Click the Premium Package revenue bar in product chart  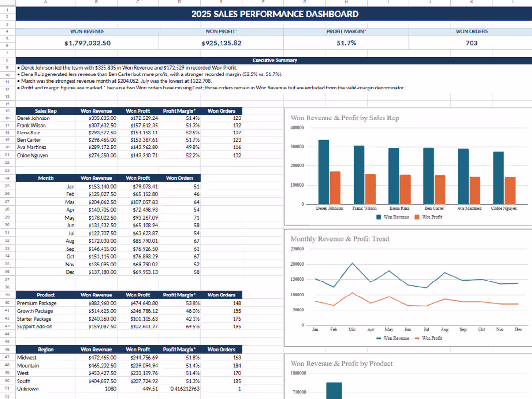334,390
